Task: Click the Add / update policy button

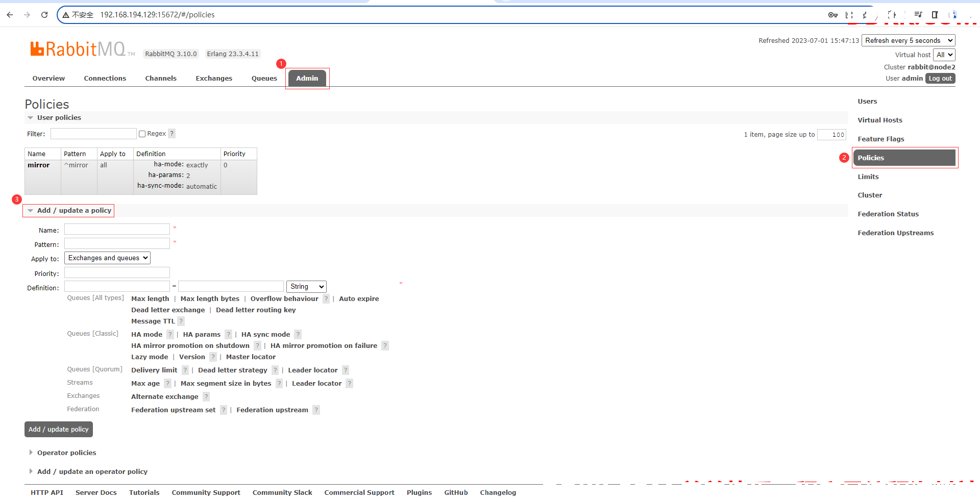Action: point(59,430)
